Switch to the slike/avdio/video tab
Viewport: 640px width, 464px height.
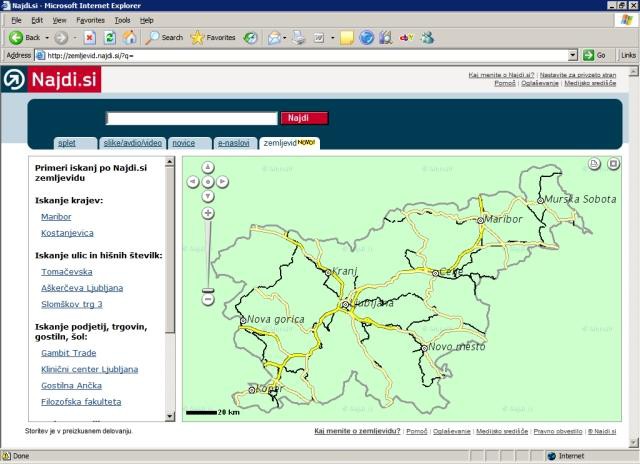(132, 143)
